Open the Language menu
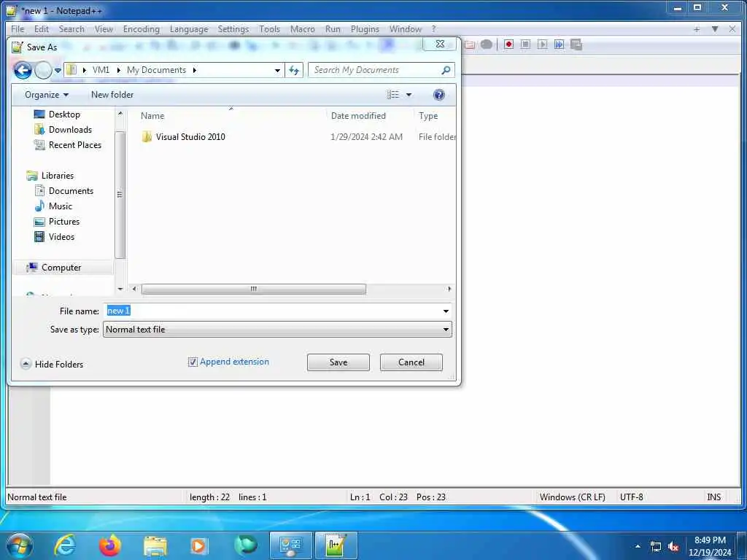Screen dimensions: 747x560 coord(189,29)
